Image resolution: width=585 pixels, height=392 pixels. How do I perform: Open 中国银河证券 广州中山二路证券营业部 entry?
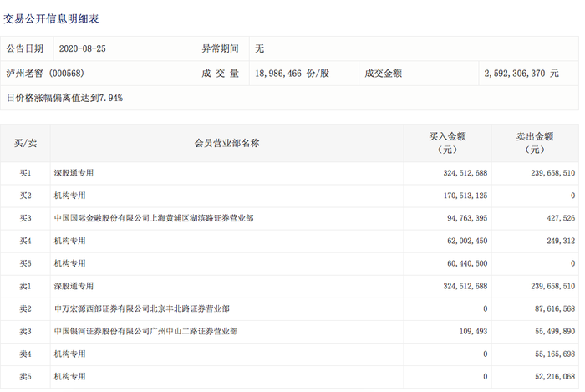point(145,331)
